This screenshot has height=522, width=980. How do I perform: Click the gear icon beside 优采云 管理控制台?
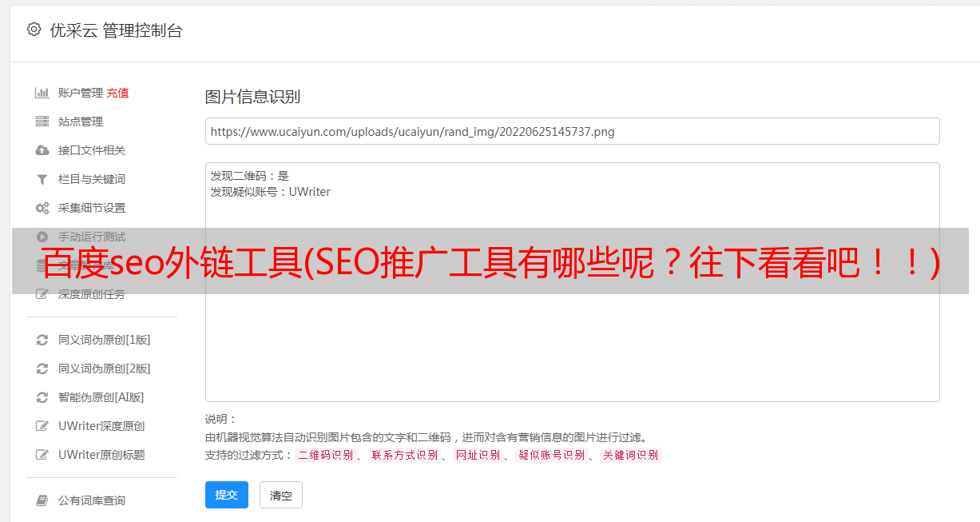(34, 30)
